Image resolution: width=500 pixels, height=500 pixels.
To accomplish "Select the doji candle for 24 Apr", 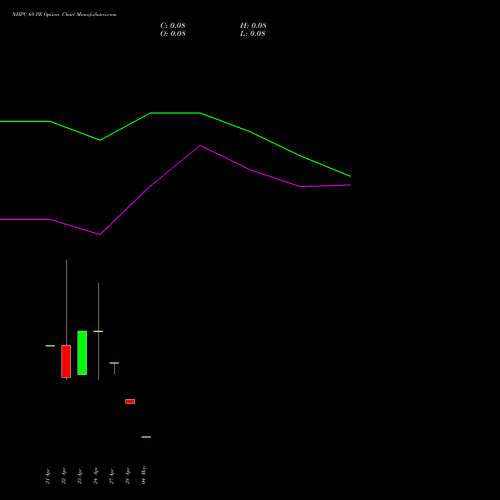I will click(98, 331).
